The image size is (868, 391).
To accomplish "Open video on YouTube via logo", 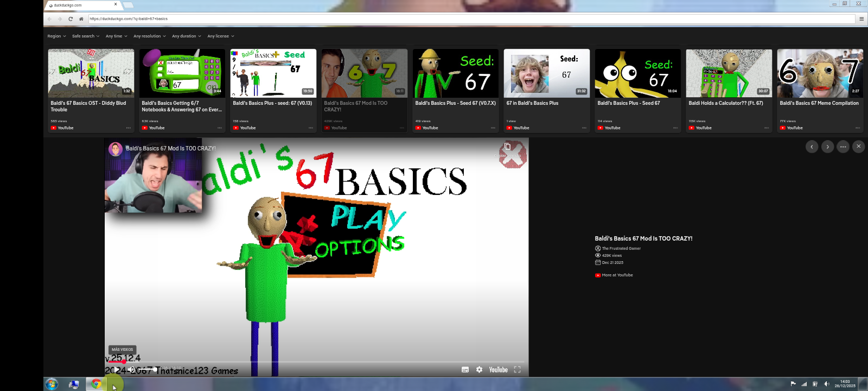I will point(499,370).
